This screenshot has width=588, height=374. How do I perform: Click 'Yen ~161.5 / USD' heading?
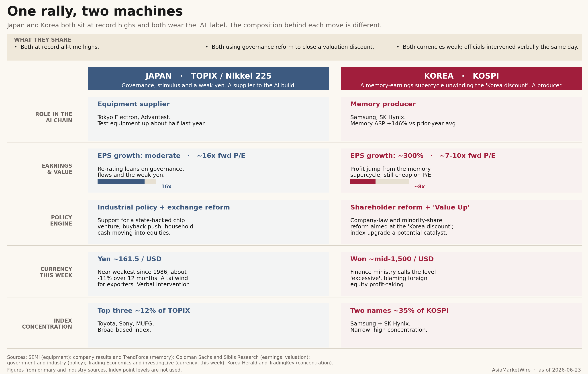click(x=129, y=259)
